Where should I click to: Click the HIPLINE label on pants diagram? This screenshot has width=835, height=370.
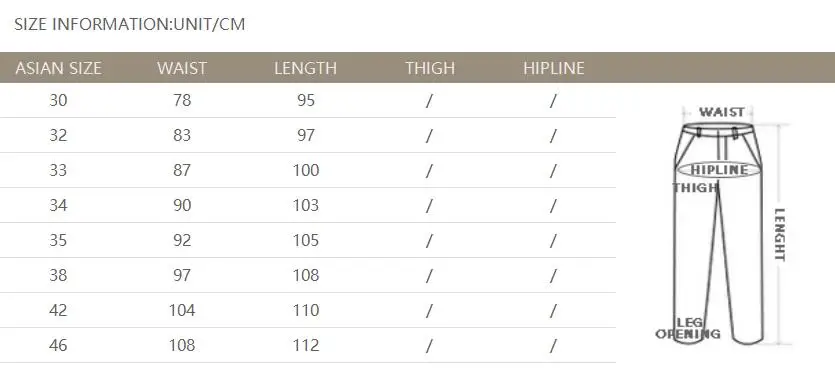click(x=719, y=170)
